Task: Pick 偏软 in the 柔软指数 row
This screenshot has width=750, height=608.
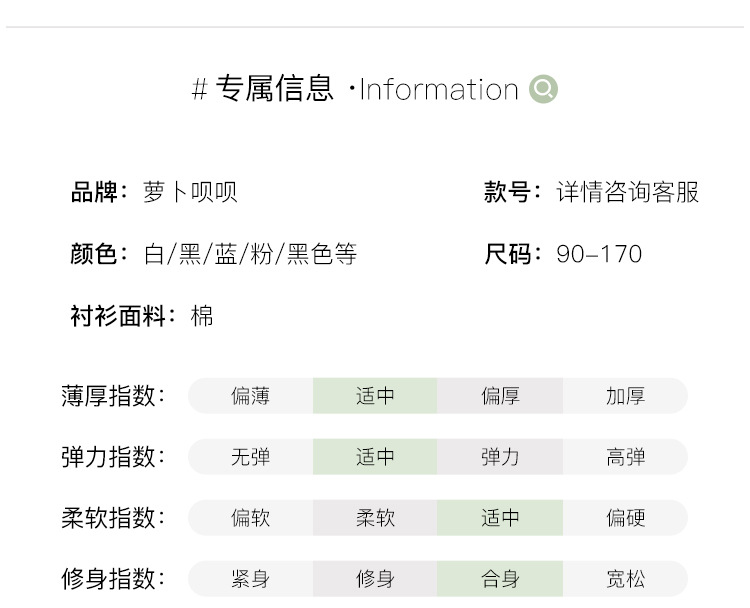Action: [x=250, y=518]
